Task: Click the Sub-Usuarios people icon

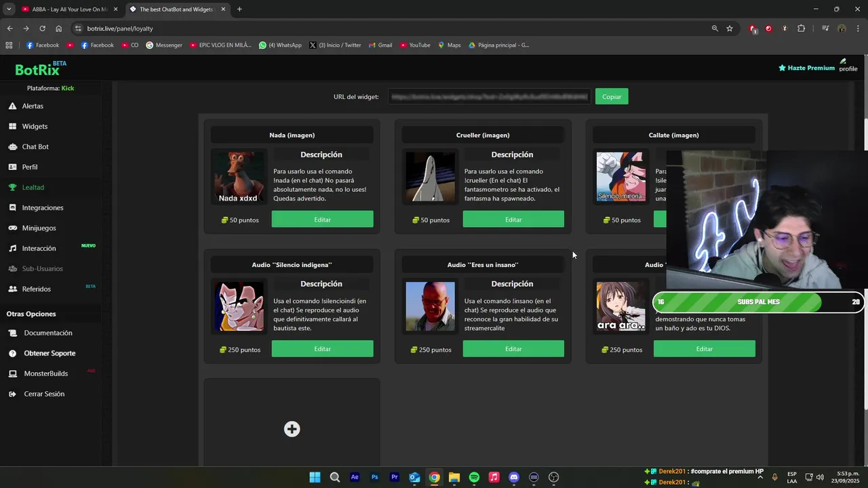Action: 12,268
